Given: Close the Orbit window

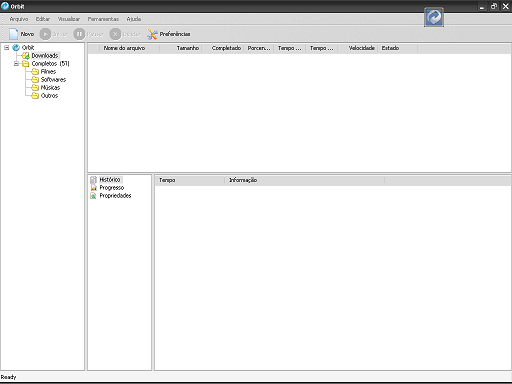Looking at the screenshot, I should [505, 6].
